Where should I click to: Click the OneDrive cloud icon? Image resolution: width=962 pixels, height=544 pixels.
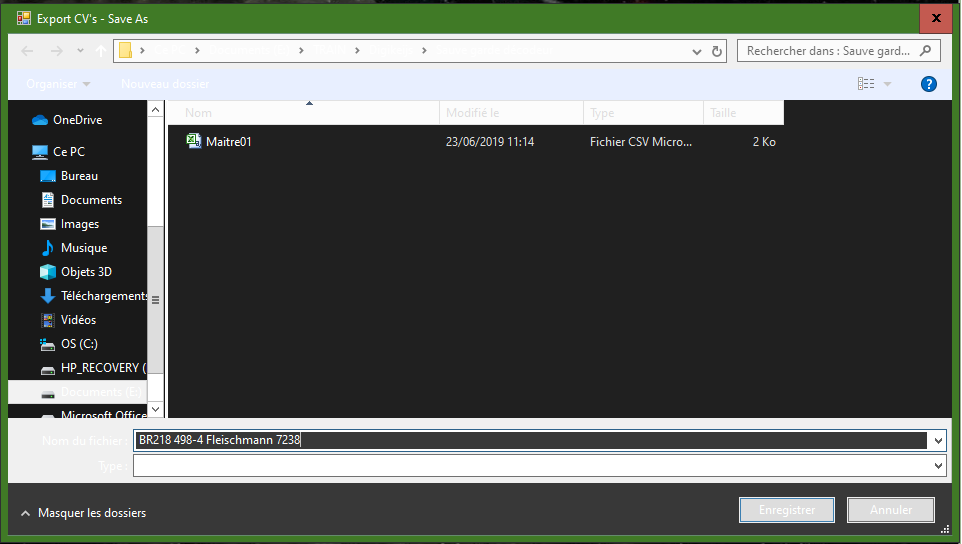tap(40, 120)
